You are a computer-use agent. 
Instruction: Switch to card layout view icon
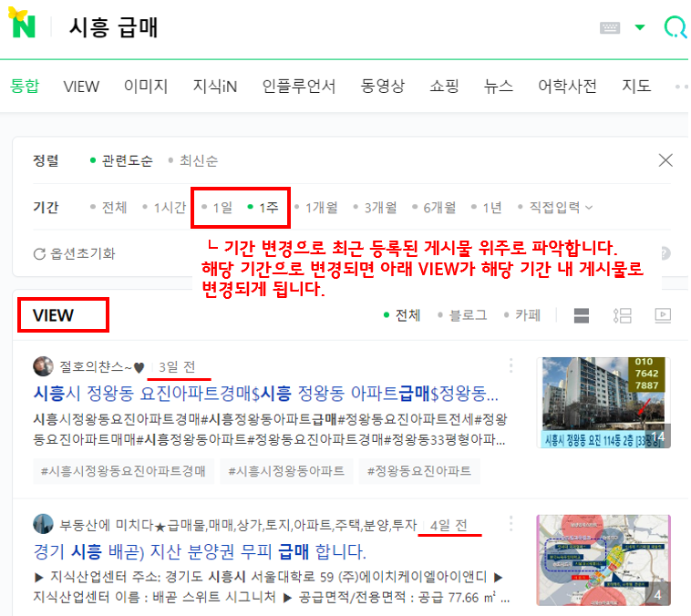tap(582, 315)
